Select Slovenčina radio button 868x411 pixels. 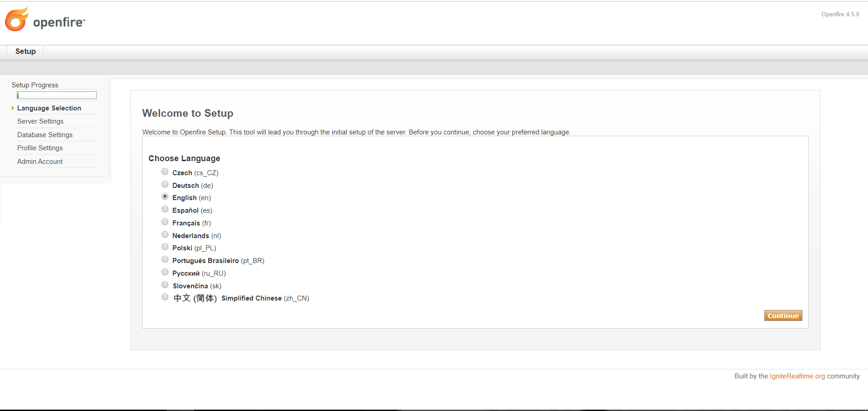[165, 285]
